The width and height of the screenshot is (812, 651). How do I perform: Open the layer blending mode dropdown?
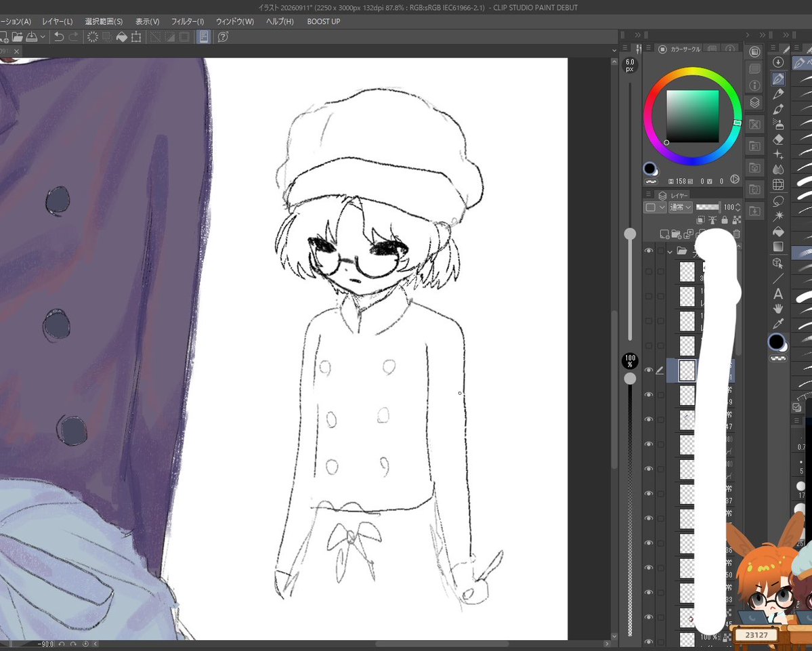tap(681, 207)
